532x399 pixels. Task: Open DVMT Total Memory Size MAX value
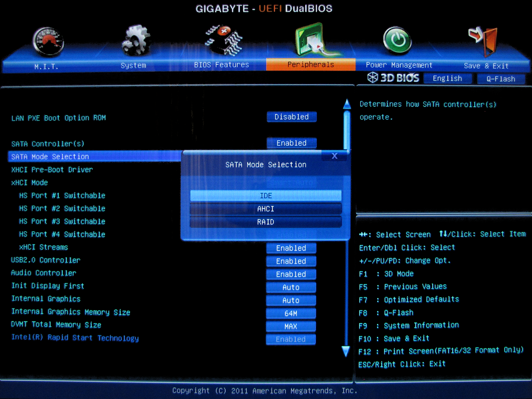(291, 326)
